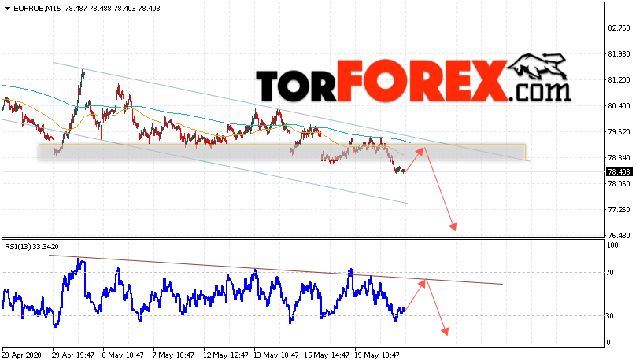Select RSI scale value 0
This screenshot has height=364, width=636.
(608, 343)
